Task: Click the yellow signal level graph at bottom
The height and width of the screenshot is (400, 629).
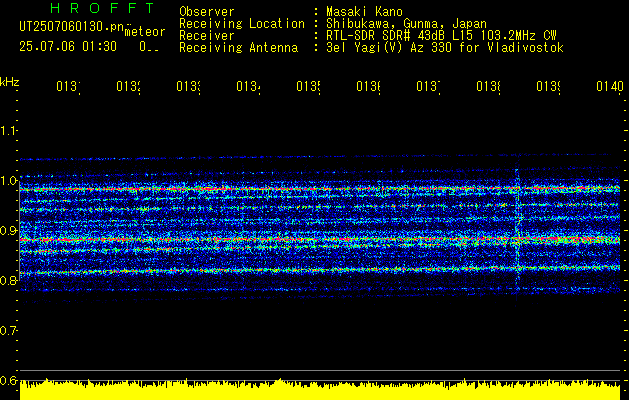Action: (320, 389)
